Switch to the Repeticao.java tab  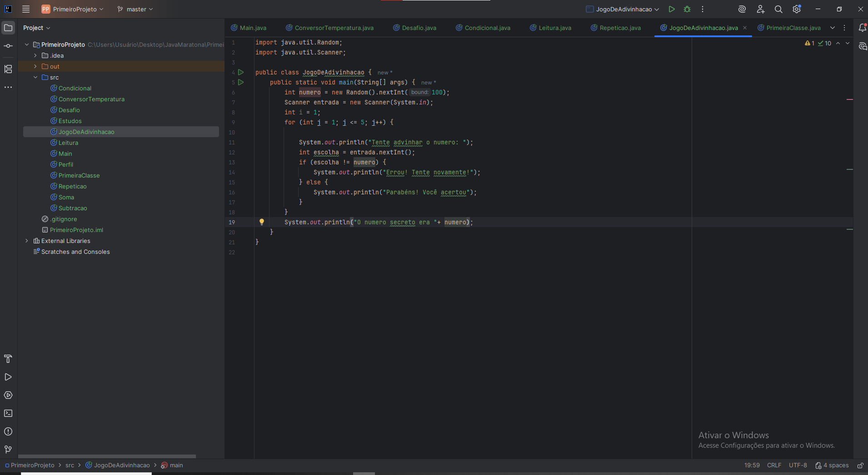tap(620, 28)
